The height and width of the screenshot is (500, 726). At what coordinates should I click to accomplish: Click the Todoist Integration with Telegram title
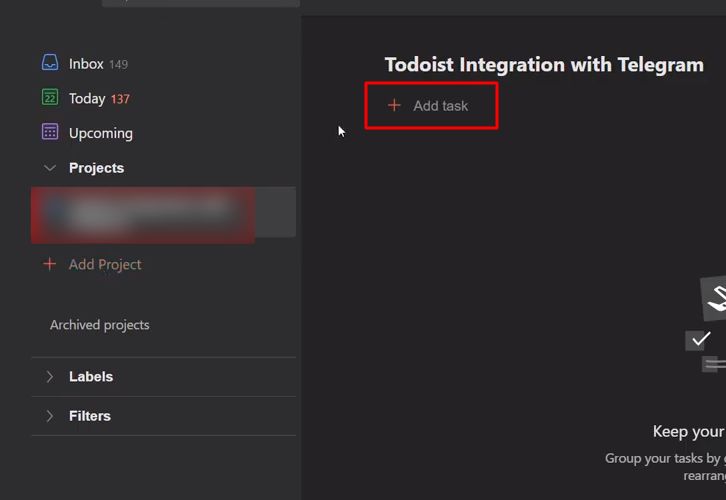544,65
